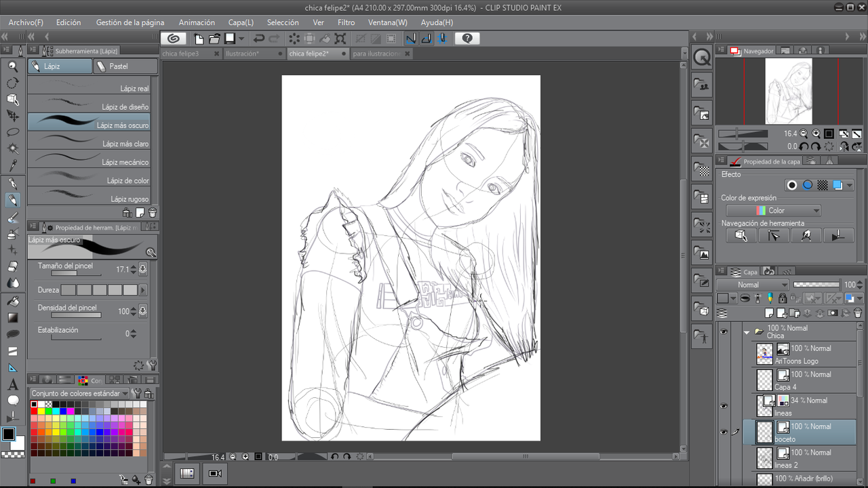
Task: Choose Lápiz mecánico brush
Action: pos(89,159)
